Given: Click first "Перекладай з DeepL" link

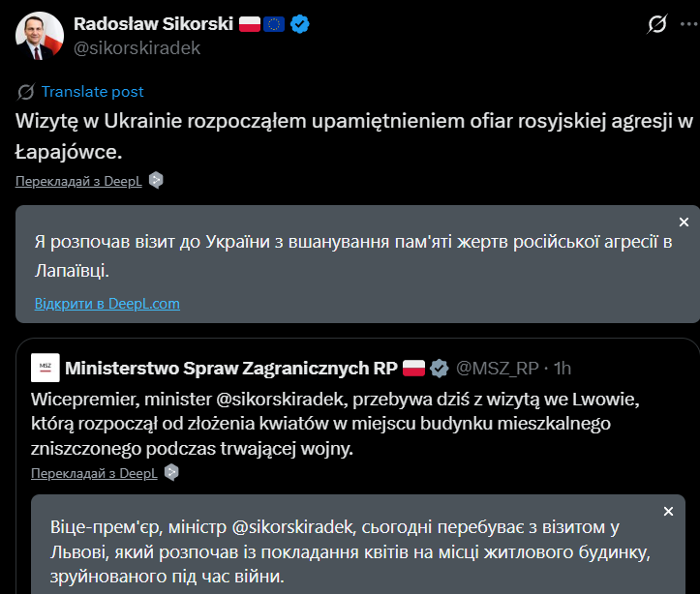Looking at the screenshot, I should click(x=78, y=182).
